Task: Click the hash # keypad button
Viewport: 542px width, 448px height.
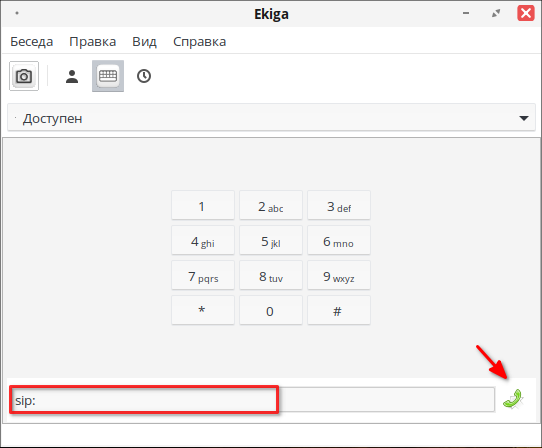Action: (339, 310)
